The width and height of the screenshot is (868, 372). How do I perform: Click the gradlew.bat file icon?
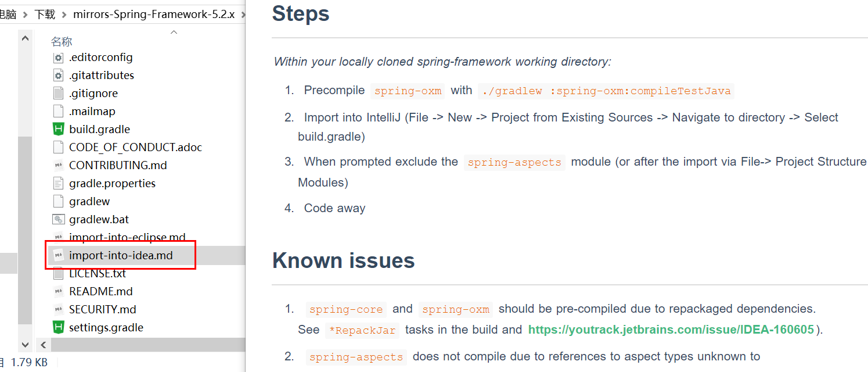pos(58,219)
